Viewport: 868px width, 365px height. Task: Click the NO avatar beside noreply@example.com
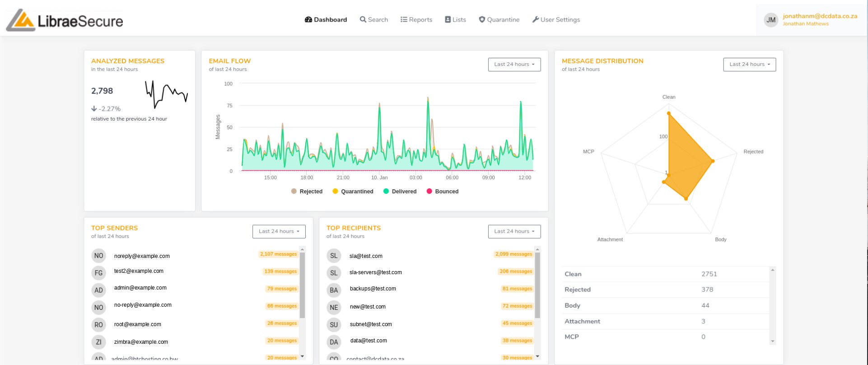pos(98,256)
